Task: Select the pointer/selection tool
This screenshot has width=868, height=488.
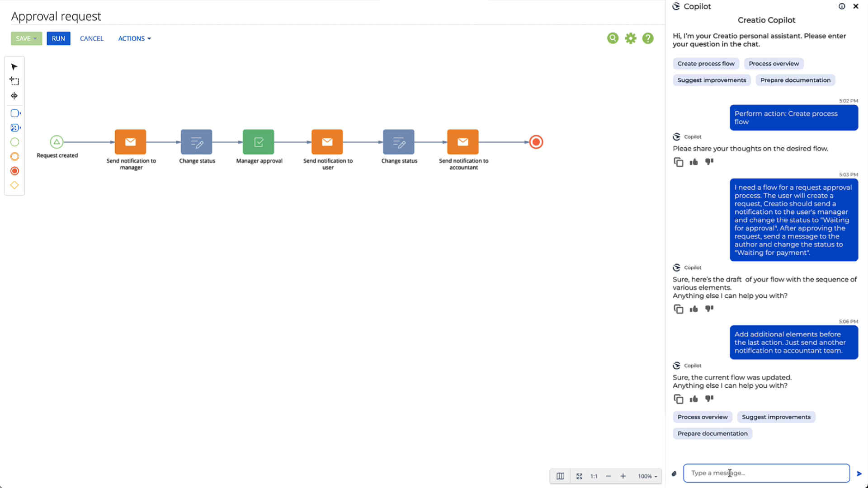Action: point(14,66)
